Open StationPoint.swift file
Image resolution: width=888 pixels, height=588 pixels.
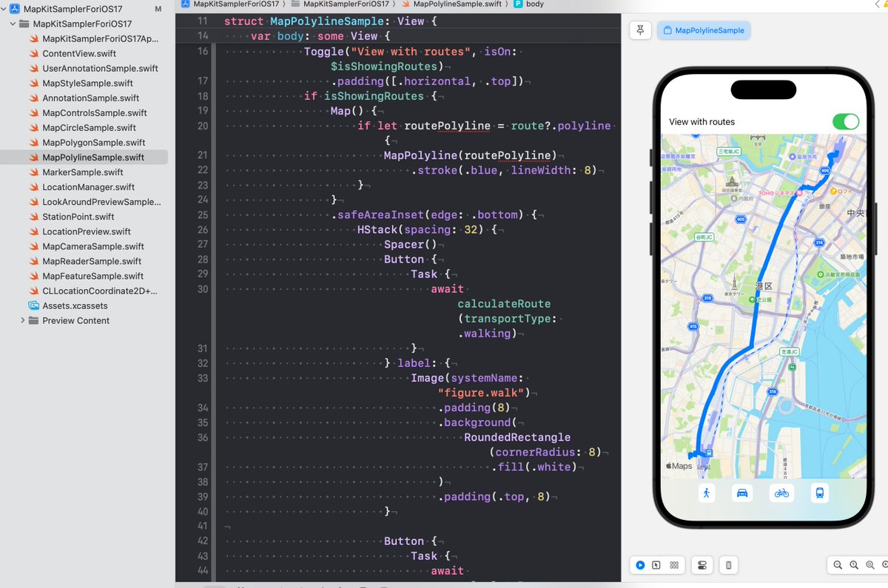pos(78,217)
